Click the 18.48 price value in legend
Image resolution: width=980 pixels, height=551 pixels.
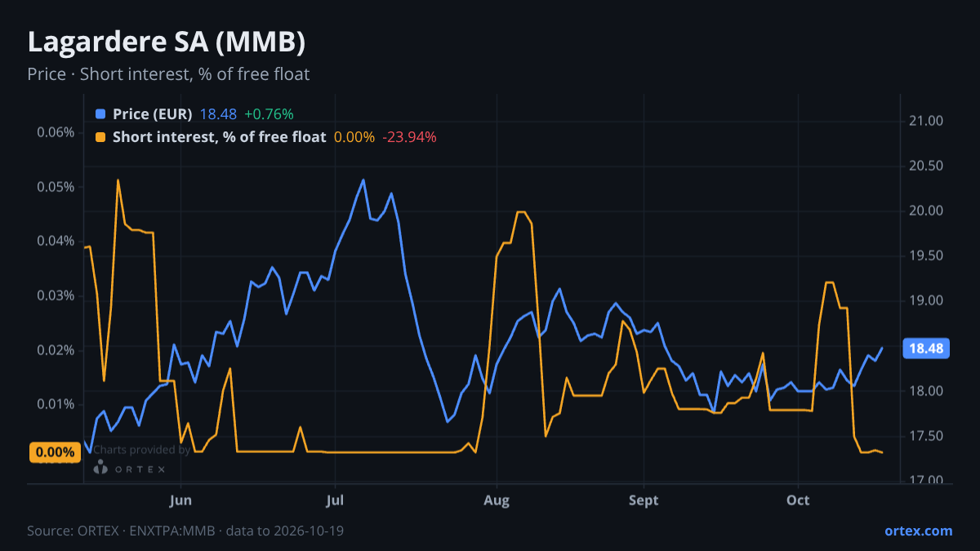pos(218,114)
